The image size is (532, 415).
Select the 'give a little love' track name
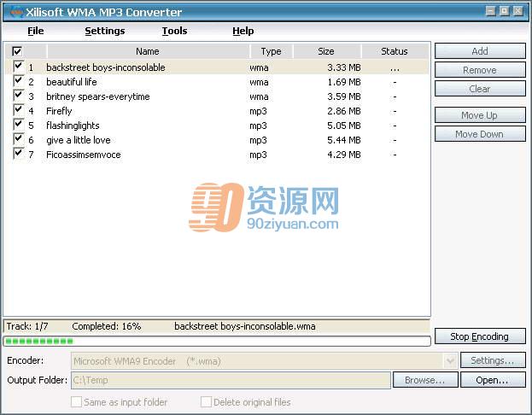click(79, 140)
